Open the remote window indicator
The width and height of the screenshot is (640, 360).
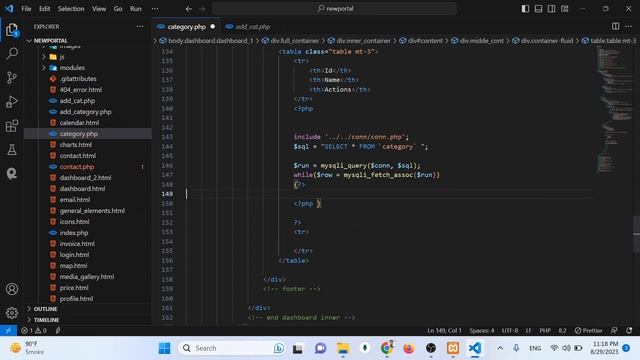click(8, 331)
